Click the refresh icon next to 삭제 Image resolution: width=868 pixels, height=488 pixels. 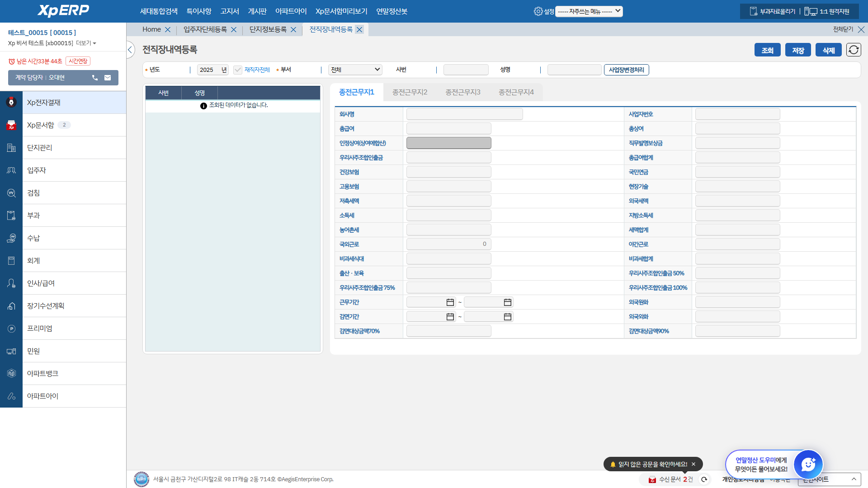[x=854, y=50]
